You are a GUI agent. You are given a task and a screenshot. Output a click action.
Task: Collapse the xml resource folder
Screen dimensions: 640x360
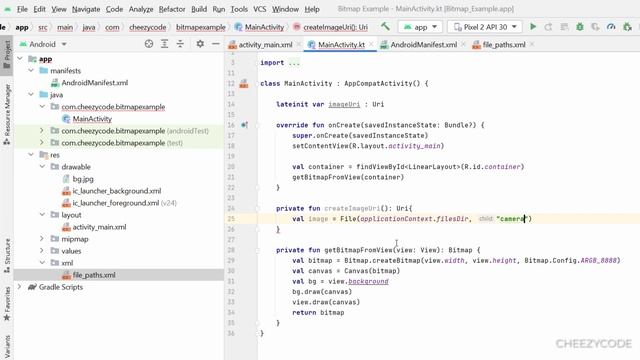pyautogui.click(x=42, y=263)
